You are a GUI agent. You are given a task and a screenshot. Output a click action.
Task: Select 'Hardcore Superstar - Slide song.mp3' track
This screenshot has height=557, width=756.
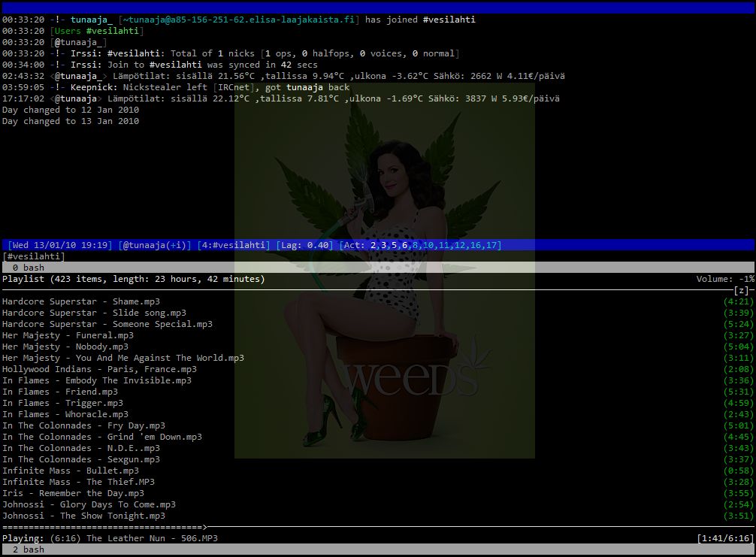tap(94, 313)
